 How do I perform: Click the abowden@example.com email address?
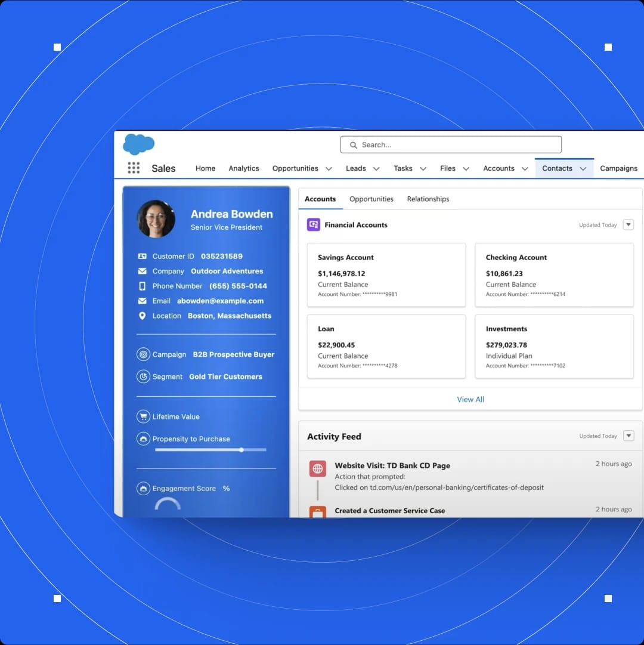219,301
